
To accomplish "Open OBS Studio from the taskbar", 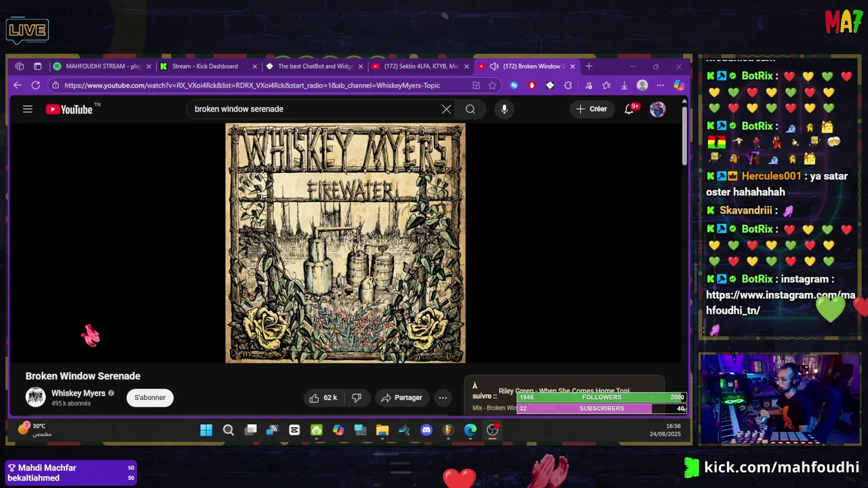I will pos(492,430).
